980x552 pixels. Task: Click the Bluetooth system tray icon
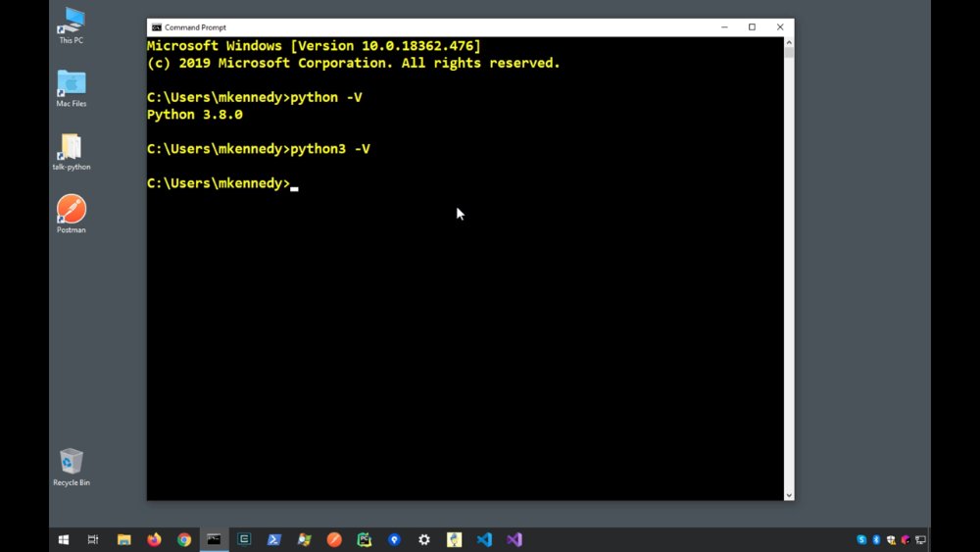pos(876,539)
